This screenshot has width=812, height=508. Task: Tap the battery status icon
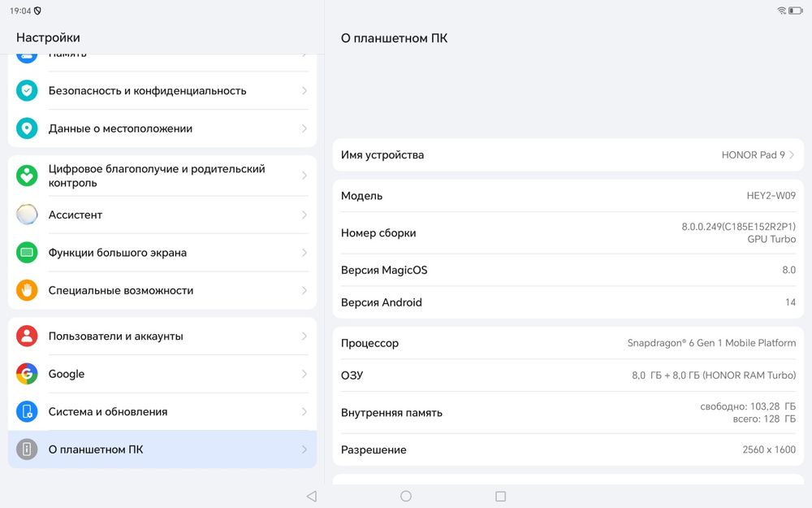tap(796, 11)
